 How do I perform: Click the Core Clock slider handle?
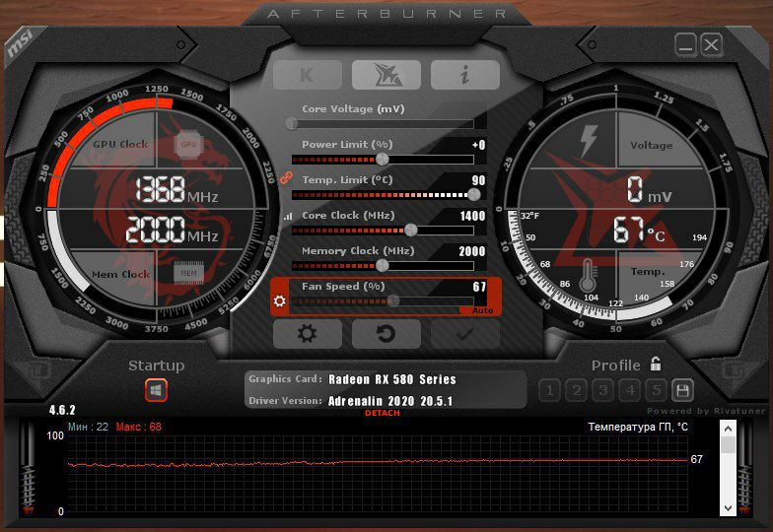pyautogui.click(x=410, y=230)
